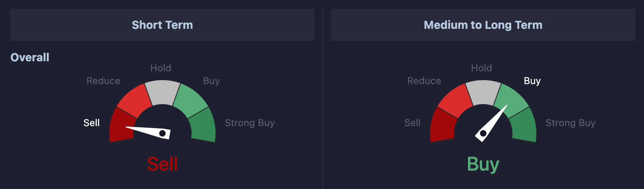Viewport: 644px width, 189px height.
Task: Click the dark green Strong Buy segment on Short Term gauge
Action: pos(203,125)
